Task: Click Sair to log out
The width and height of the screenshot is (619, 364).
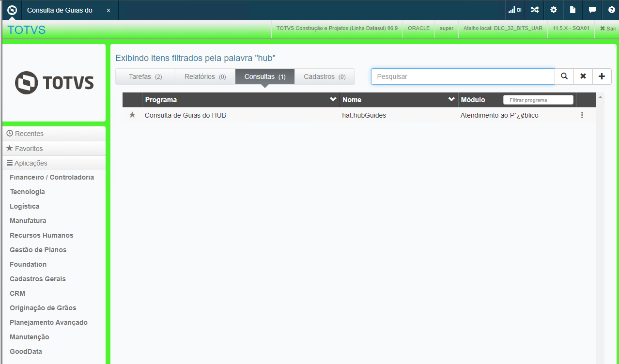Action: (x=608, y=29)
